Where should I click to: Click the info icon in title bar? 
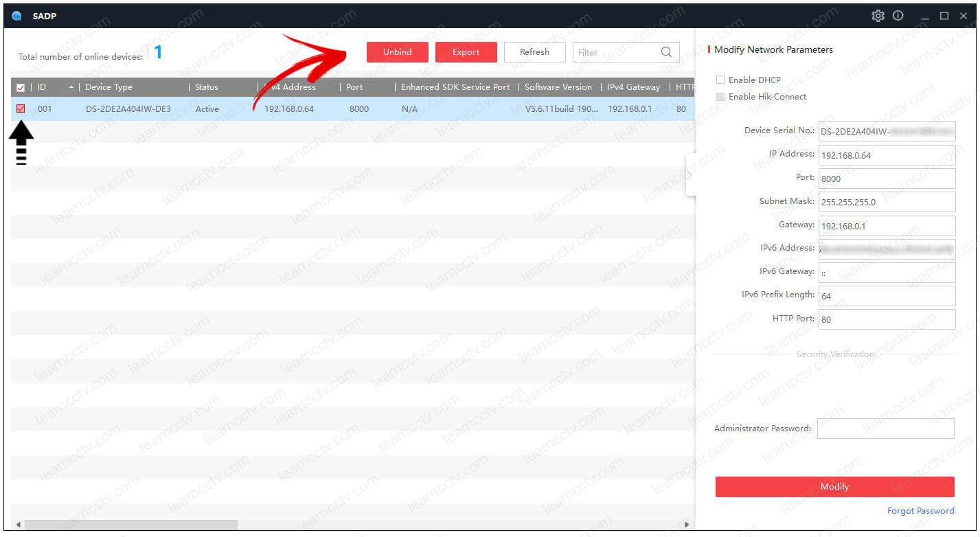898,16
